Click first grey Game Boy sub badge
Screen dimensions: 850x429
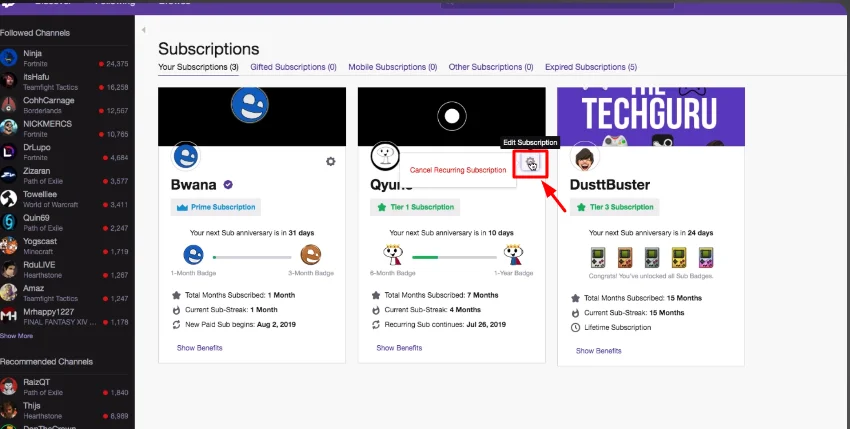point(597,258)
